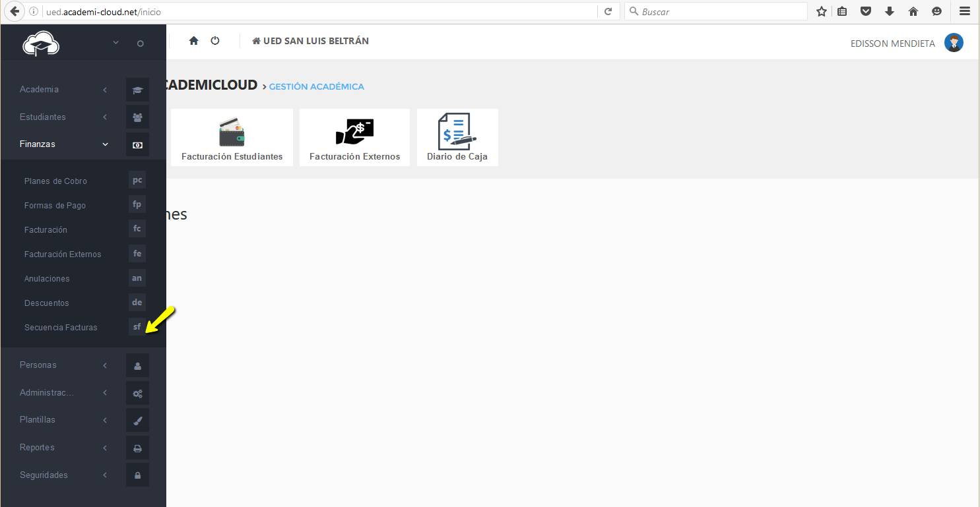Reload the page with the refresh icon
This screenshot has width=980, height=507.
coord(608,11)
